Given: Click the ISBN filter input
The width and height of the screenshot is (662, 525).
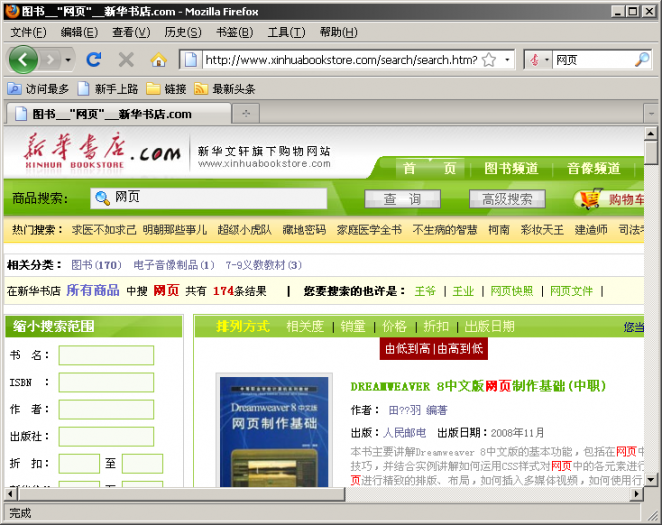Looking at the screenshot, I should [x=106, y=382].
